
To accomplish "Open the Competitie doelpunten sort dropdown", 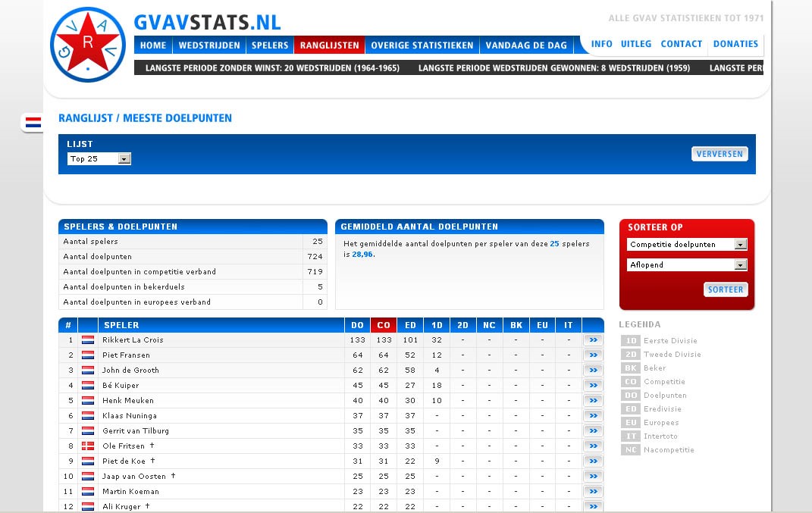I will (687, 245).
